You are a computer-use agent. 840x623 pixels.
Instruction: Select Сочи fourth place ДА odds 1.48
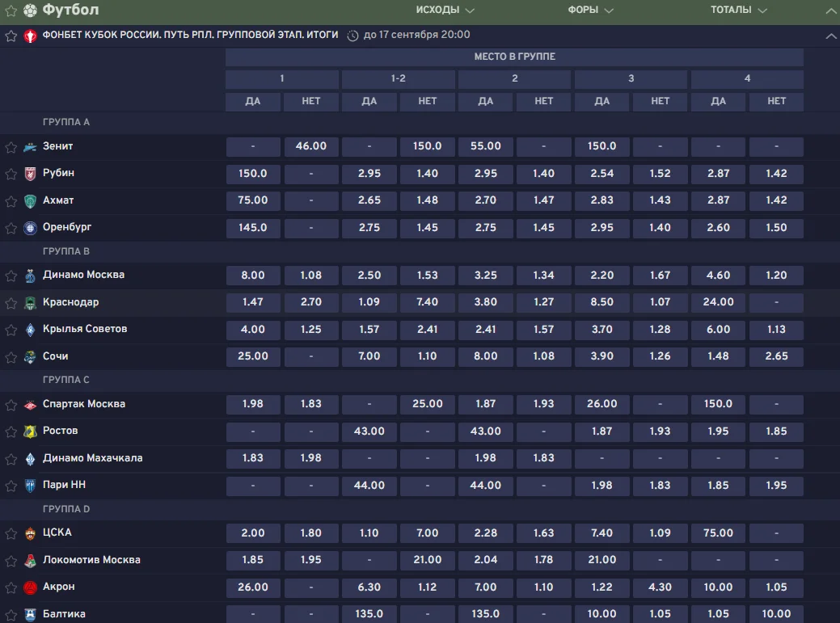point(718,356)
